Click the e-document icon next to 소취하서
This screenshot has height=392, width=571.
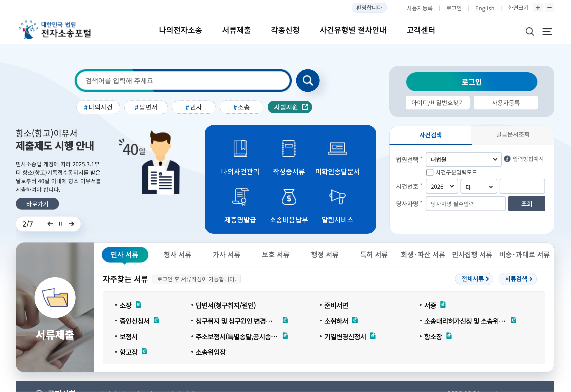355,320
